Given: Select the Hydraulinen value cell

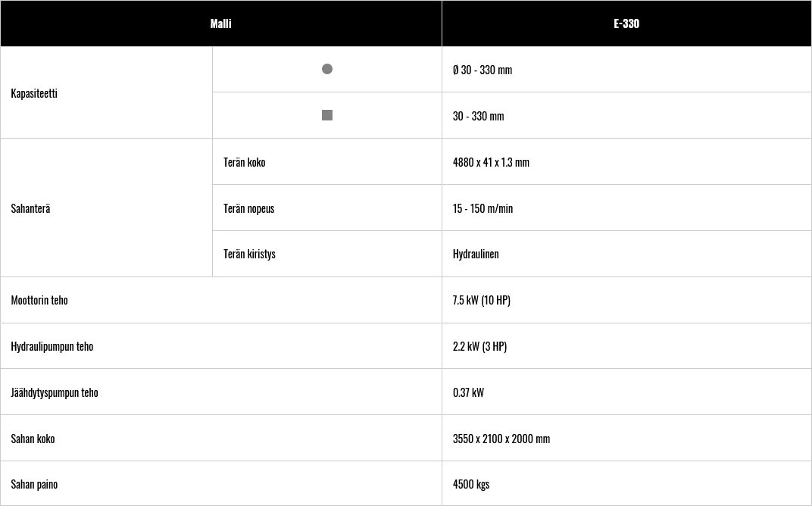Looking at the screenshot, I should click(x=626, y=254).
